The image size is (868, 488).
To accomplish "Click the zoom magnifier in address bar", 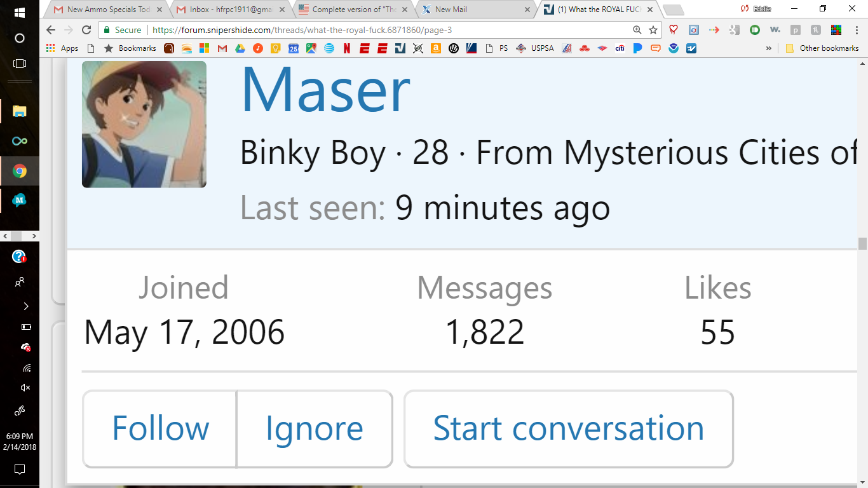I will pos(637,30).
